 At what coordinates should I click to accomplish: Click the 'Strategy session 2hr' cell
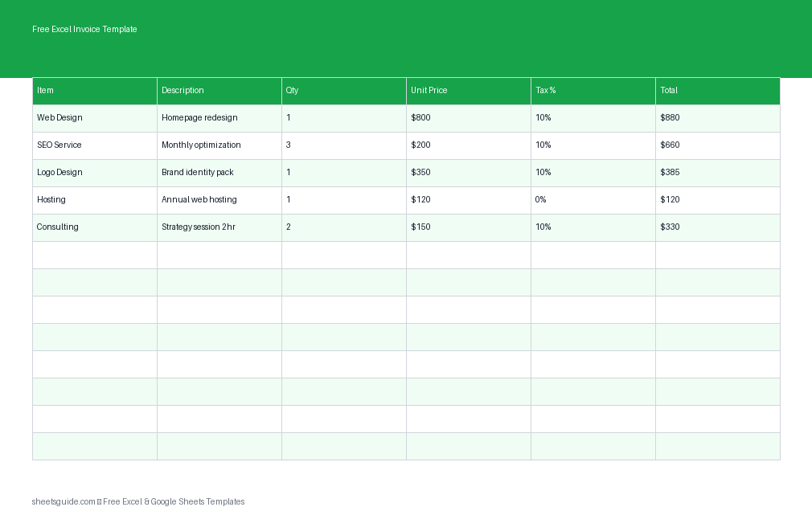(x=219, y=227)
